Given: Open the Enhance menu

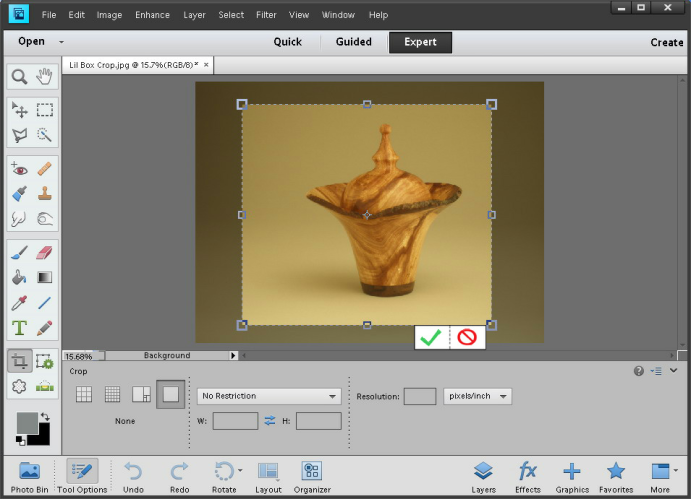Looking at the screenshot, I should coord(152,15).
